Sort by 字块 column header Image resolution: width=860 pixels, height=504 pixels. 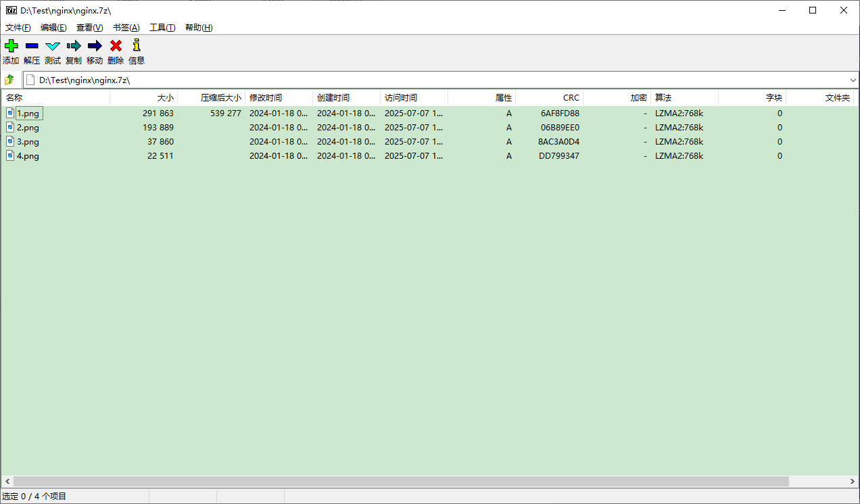pyautogui.click(x=752, y=98)
